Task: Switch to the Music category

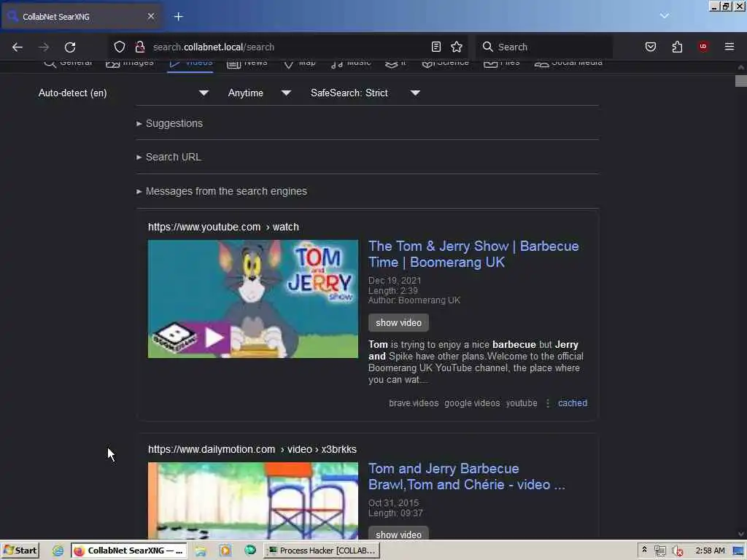Action: (351, 63)
